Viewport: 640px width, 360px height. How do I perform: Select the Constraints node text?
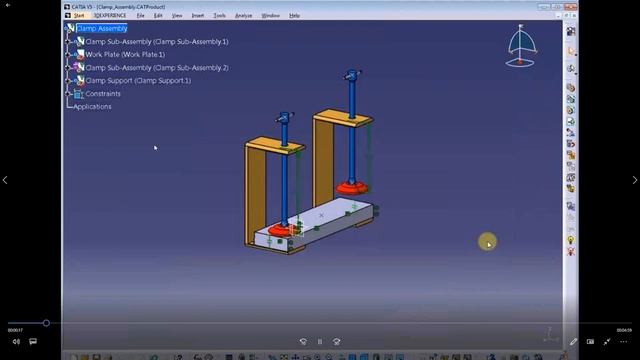(x=103, y=93)
